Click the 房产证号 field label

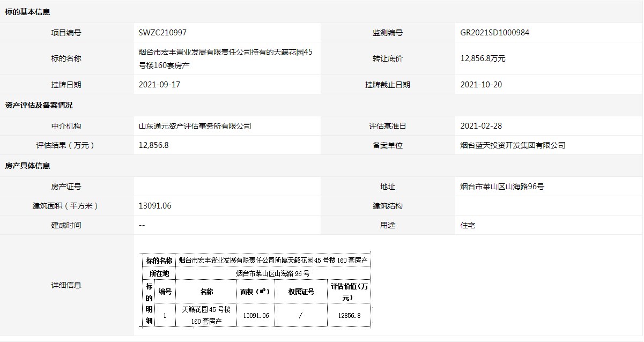(66, 187)
